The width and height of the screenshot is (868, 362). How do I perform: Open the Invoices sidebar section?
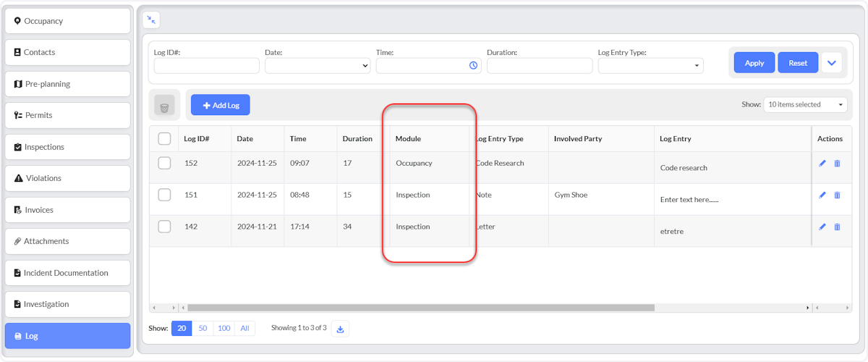coord(68,210)
